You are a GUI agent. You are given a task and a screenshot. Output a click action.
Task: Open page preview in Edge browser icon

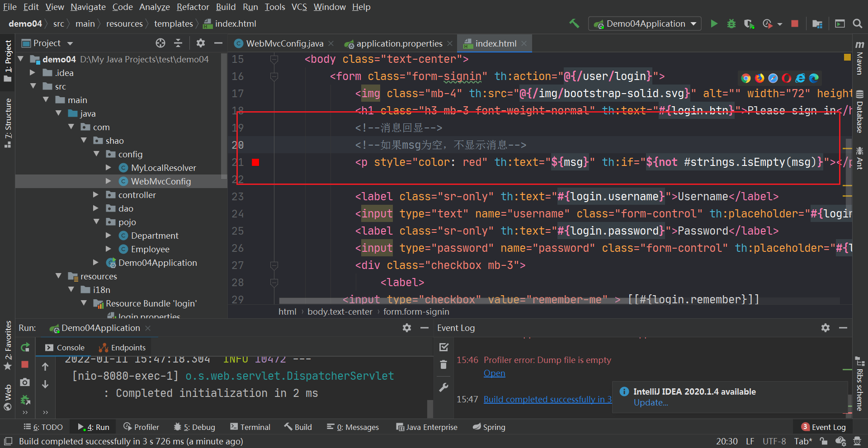point(814,78)
